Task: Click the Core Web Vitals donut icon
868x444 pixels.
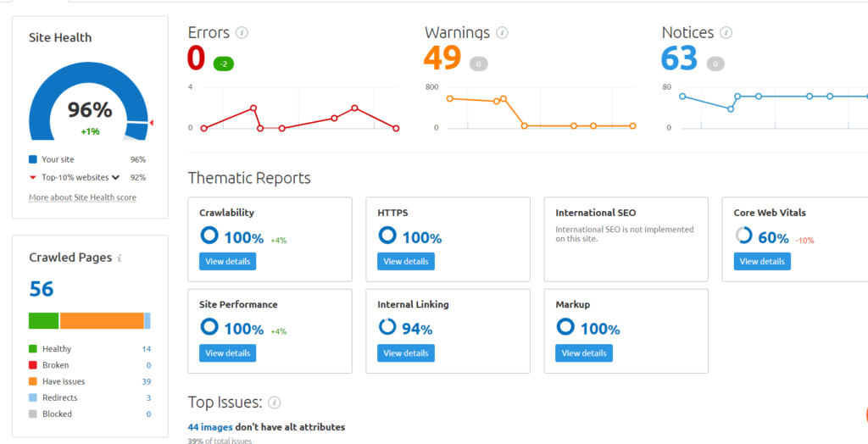Action: coord(744,236)
